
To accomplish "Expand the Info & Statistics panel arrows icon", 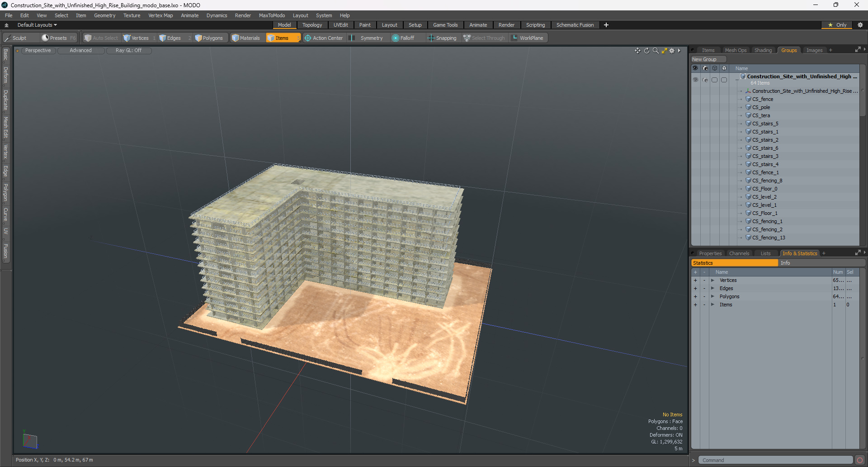I will point(858,253).
